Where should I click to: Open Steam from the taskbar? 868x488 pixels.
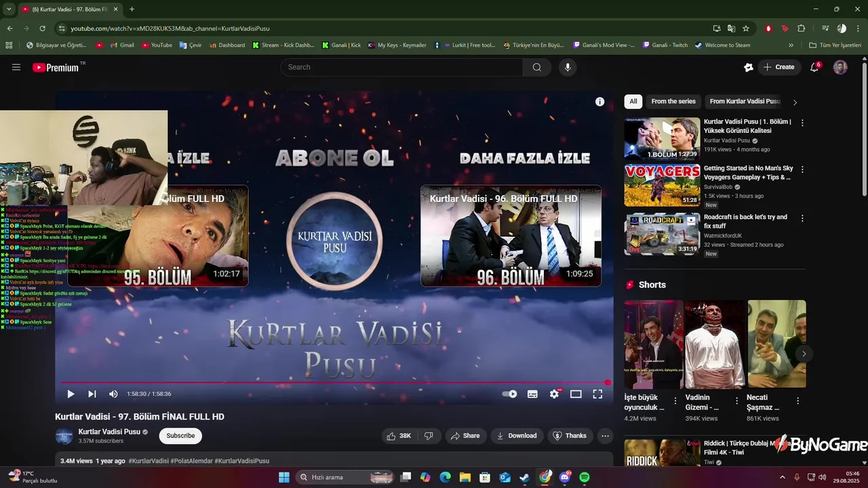525,477
